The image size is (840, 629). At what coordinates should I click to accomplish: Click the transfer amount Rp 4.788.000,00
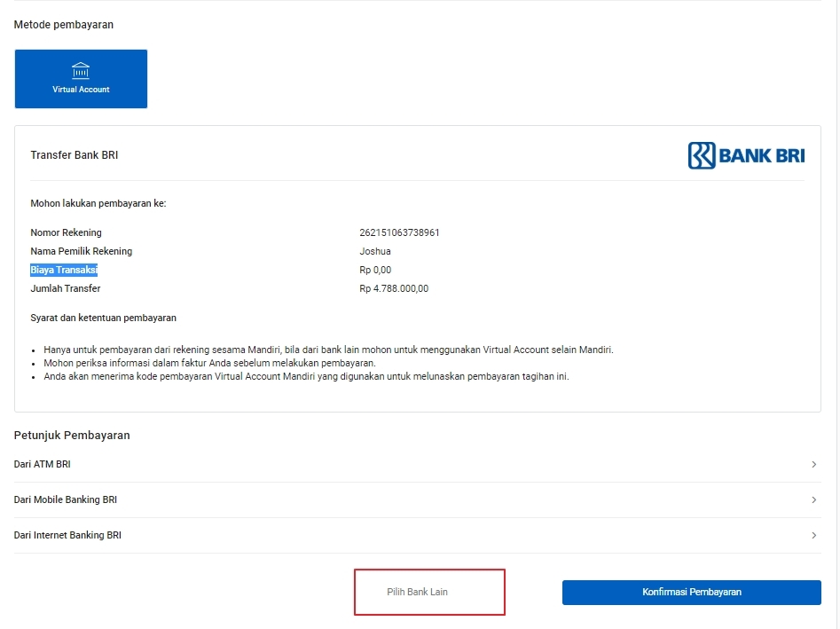click(394, 288)
